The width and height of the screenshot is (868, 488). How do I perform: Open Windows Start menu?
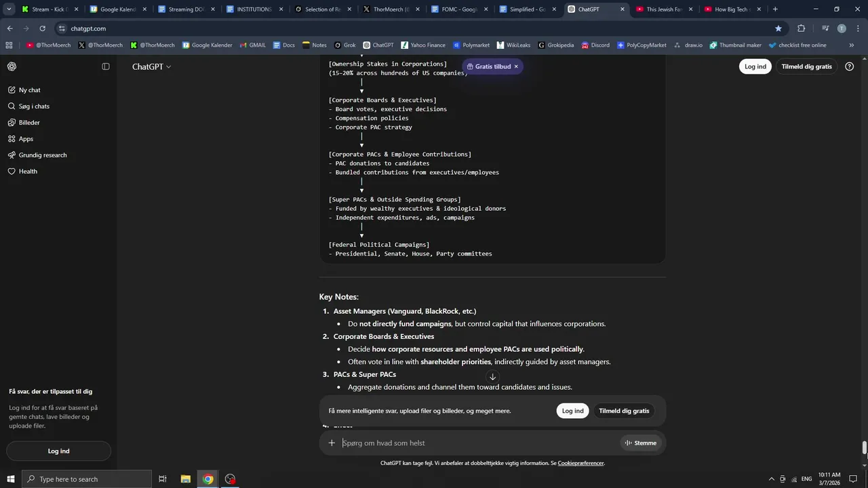click(11, 479)
